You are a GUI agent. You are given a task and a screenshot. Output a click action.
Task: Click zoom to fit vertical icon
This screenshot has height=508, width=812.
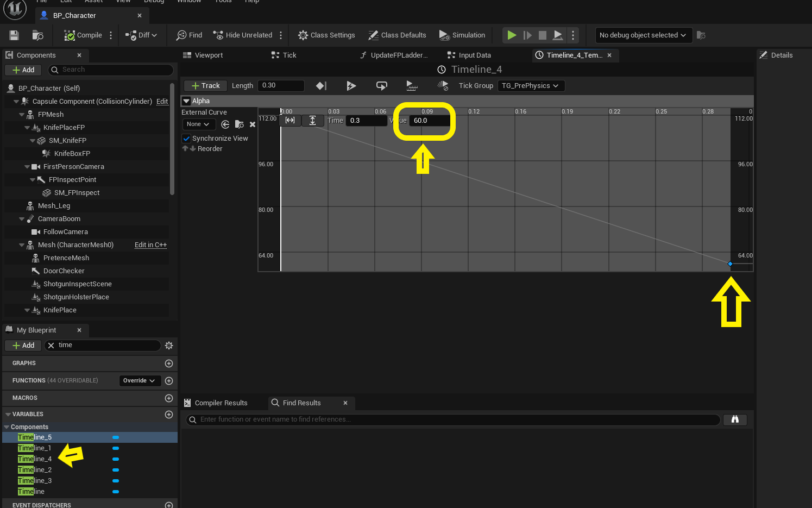coord(313,121)
